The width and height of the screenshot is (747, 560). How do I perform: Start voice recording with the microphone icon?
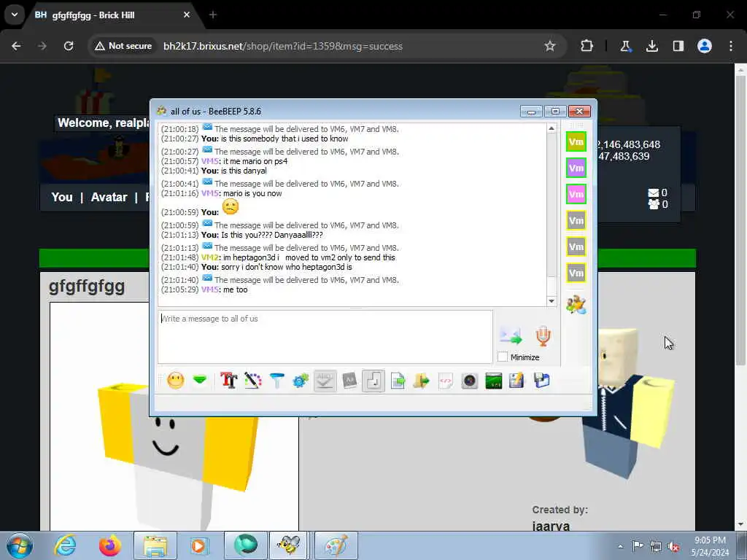[x=543, y=335]
